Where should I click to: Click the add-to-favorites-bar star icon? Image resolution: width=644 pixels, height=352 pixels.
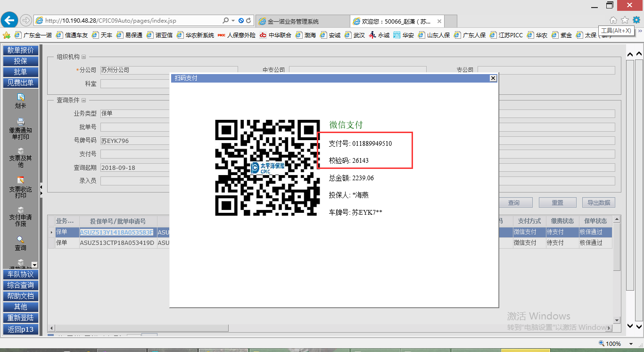click(x=7, y=35)
